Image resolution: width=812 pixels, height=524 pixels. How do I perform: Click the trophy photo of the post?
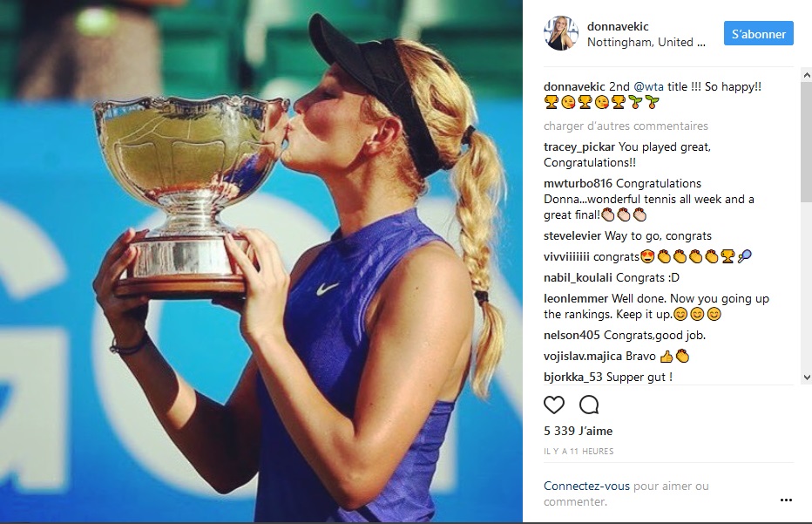261,262
